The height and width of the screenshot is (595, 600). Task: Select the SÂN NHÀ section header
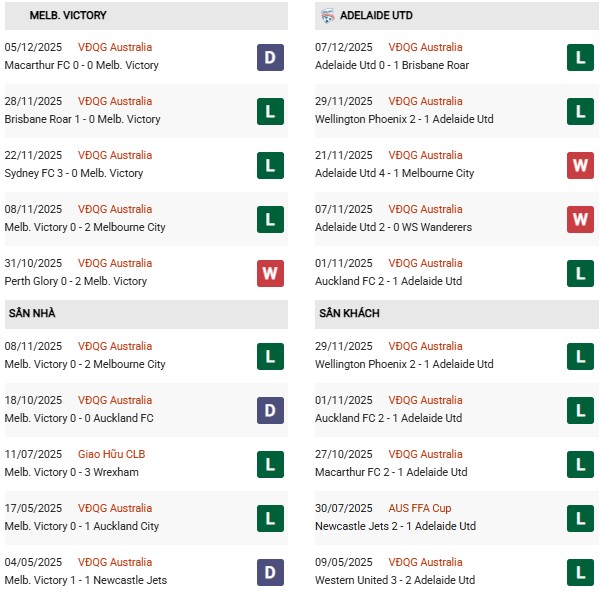(30, 314)
